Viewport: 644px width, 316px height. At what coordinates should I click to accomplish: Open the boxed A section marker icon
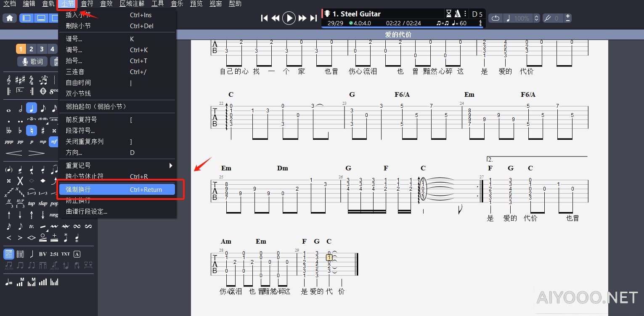(x=77, y=254)
